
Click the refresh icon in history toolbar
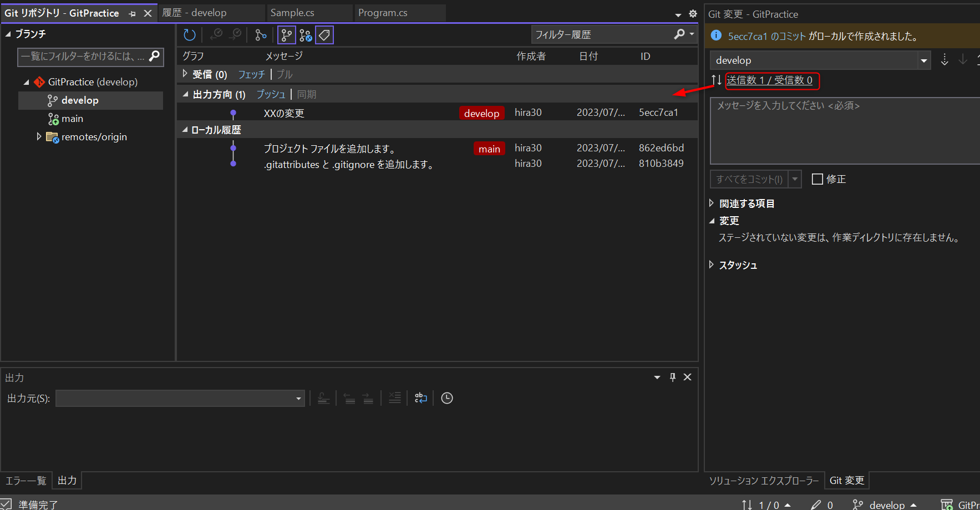coord(190,35)
